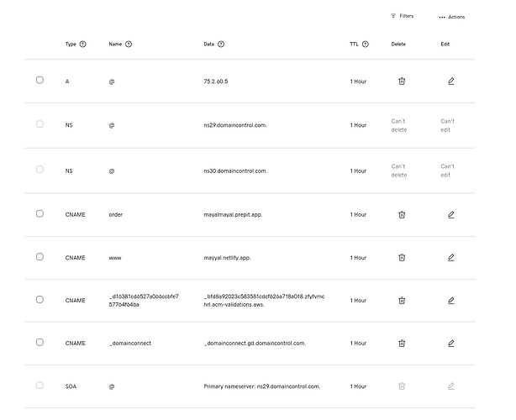Click the TTL column header
516x420 pixels.
click(x=354, y=44)
